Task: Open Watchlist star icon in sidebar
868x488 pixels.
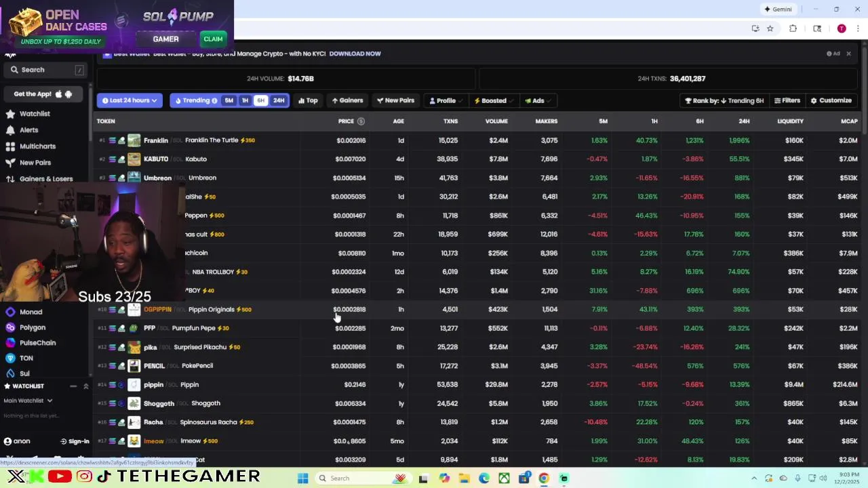Action: [10, 114]
